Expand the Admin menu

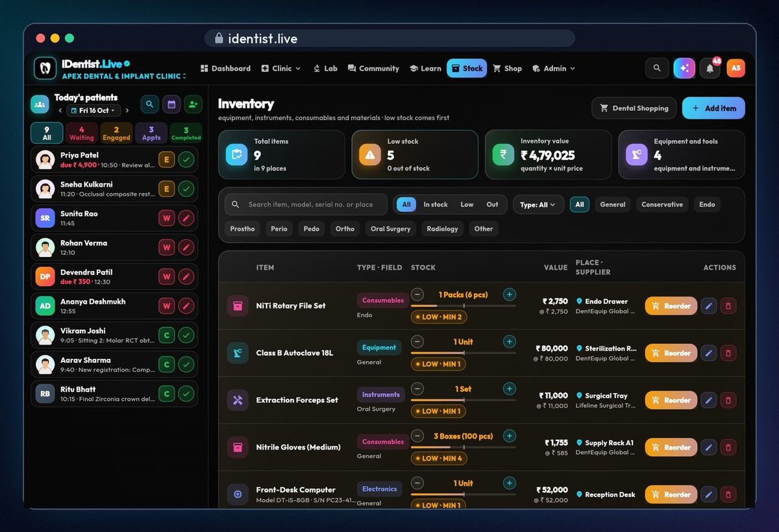pyautogui.click(x=554, y=68)
